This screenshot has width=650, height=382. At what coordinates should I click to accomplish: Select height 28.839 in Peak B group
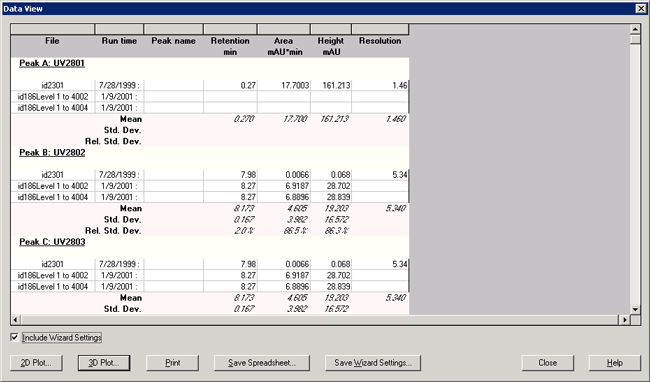[331, 197]
